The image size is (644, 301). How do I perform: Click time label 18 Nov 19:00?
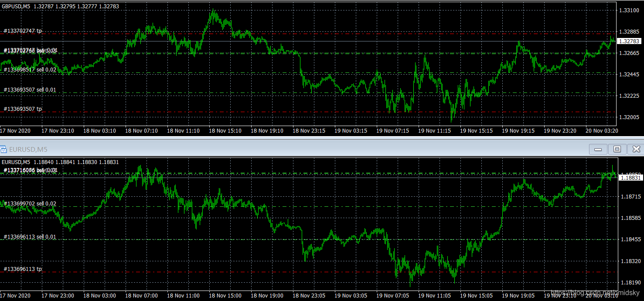pos(267,296)
